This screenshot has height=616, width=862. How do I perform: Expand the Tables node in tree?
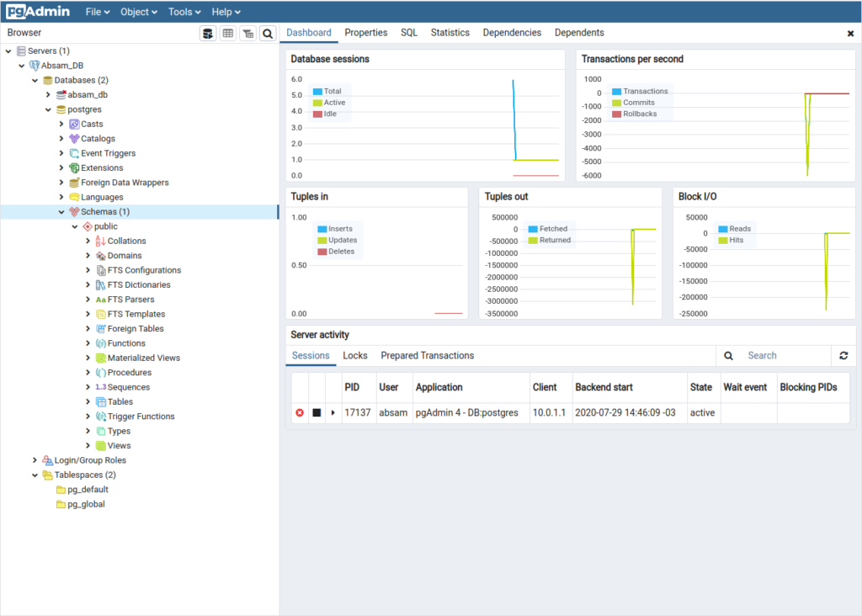(88, 402)
